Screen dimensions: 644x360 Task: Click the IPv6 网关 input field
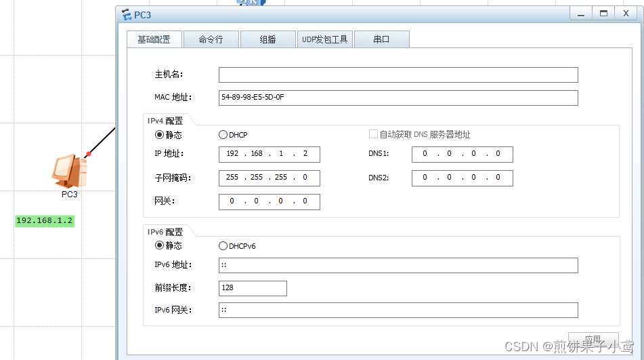click(x=398, y=311)
